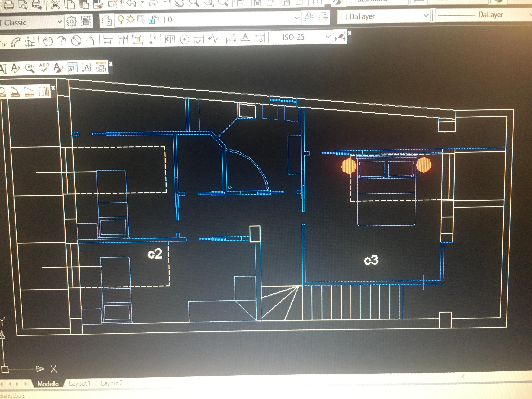Screen dimensions: 532x399
Task: Select the center mark tool
Action: pos(185,39)
